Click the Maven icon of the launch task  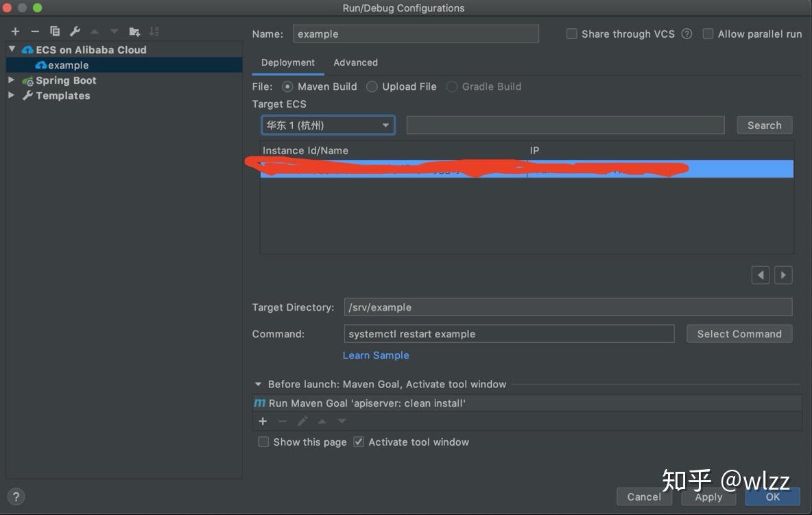(x=259, y=403)
